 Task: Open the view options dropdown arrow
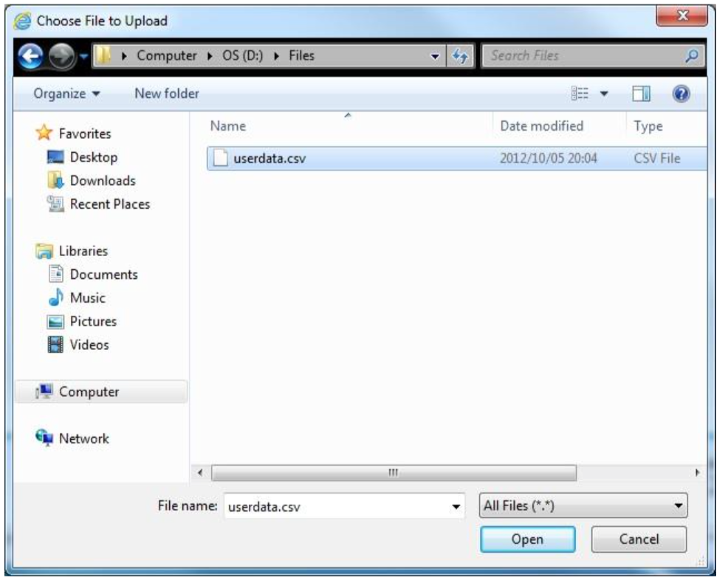click(x=604, y=94)
